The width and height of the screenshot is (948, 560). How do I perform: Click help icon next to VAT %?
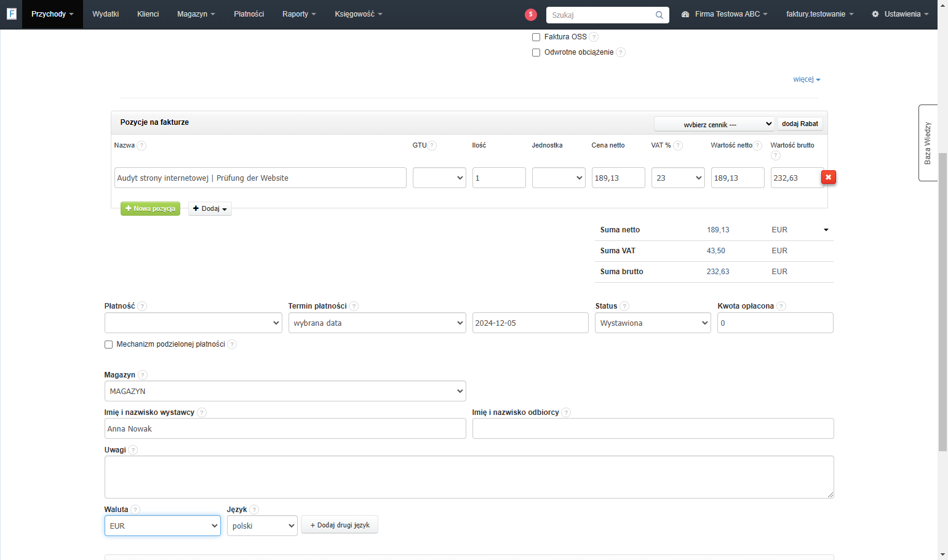pos(678,146)
